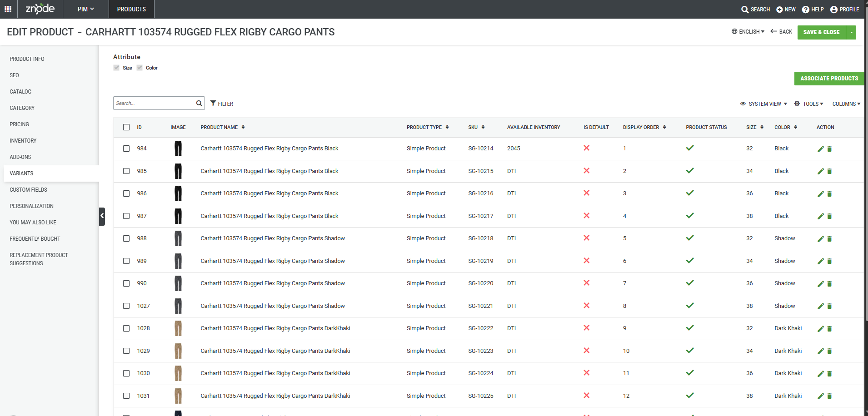Edit variant 1027 with pencil icon

(x=821, y=306)
